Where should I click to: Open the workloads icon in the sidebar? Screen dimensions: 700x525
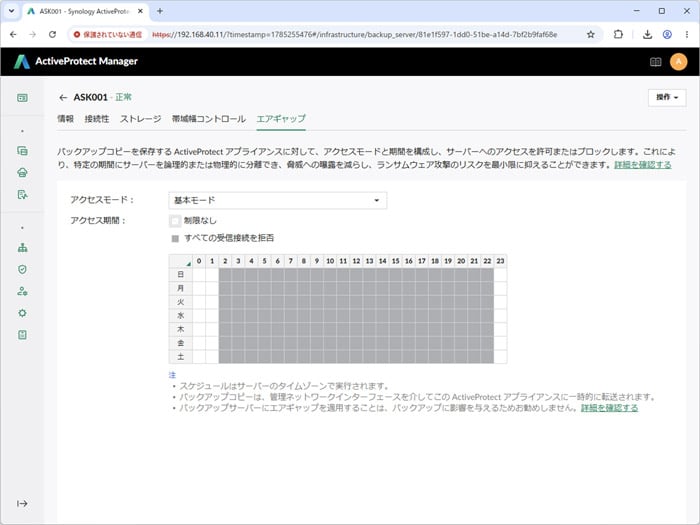22,151
